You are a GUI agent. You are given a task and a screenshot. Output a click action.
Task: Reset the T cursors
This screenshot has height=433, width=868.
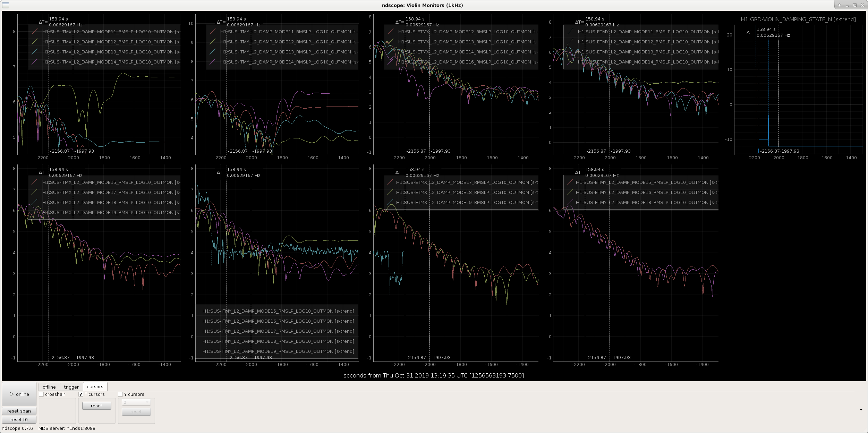coord(96,406)
